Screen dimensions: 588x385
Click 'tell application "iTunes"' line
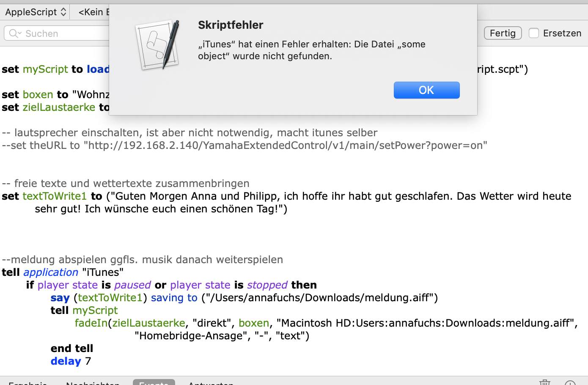[x=63, y=272]
